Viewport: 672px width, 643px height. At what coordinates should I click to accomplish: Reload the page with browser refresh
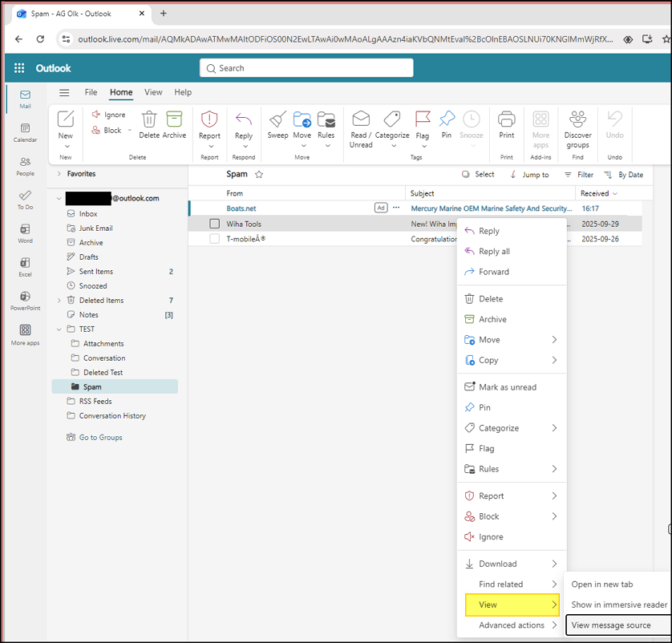click(40, 39)
